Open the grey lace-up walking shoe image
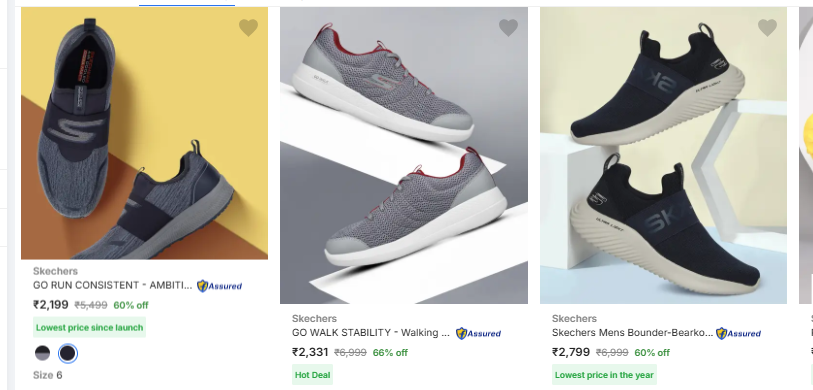The height and width of the screenshot is (390, 813). click(404, 156)
